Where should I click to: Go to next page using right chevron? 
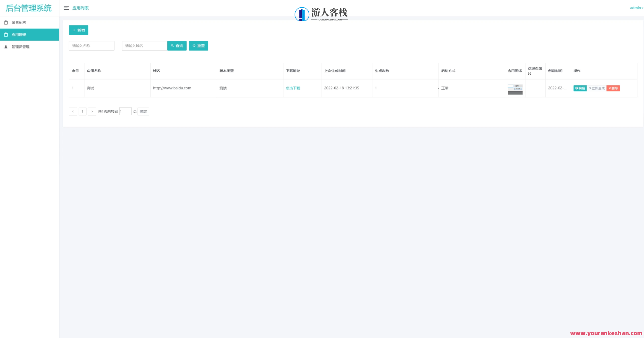point(92,111)
